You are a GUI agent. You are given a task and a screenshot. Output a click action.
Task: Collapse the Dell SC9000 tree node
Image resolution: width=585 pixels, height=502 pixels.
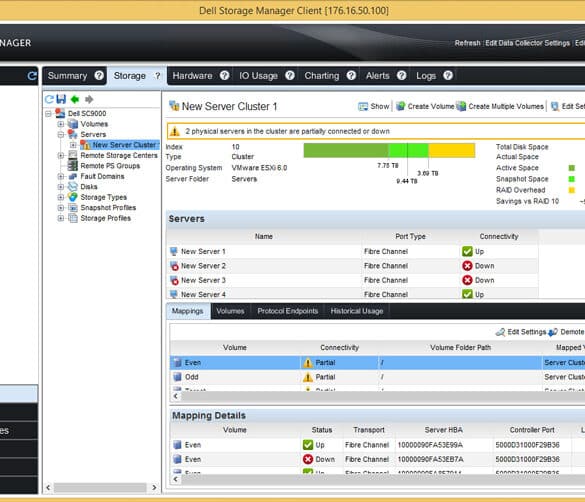[48, 113]
